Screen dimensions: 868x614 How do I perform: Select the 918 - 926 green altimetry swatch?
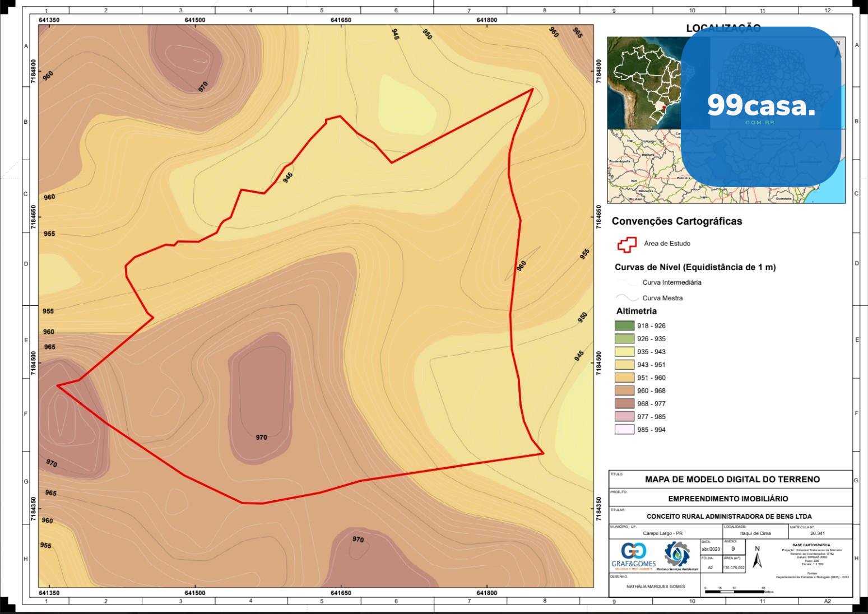pyautogui.click(x=624, y=325)
